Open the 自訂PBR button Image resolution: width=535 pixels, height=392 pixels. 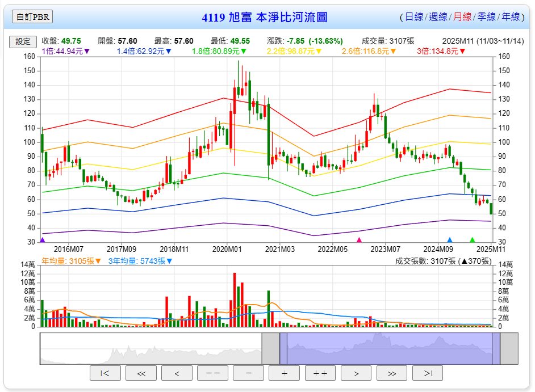pos(32,17)
